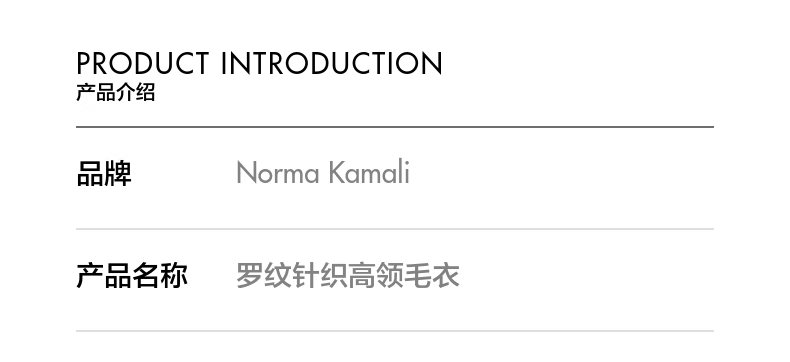The height and width of the screenshot is (362, 790).
Task: Select the characters 毛衣 in product name
Action: pos(432,275)
